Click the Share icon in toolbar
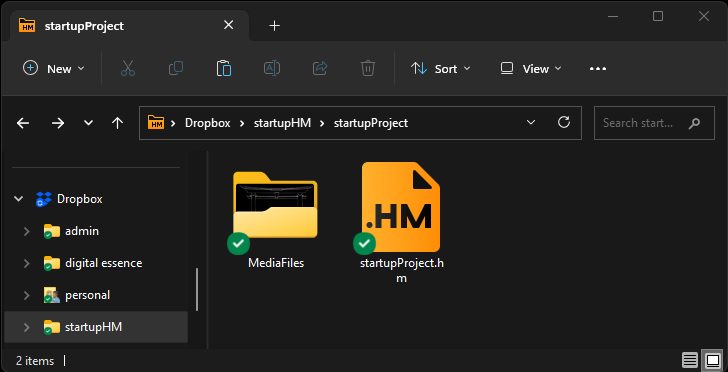 [320, 69]
